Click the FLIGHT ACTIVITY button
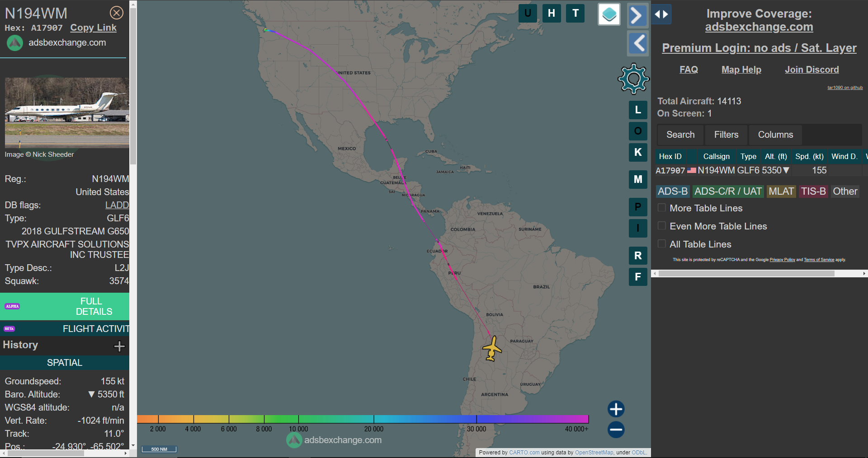 pyautogui.click(x=65, y=329)
